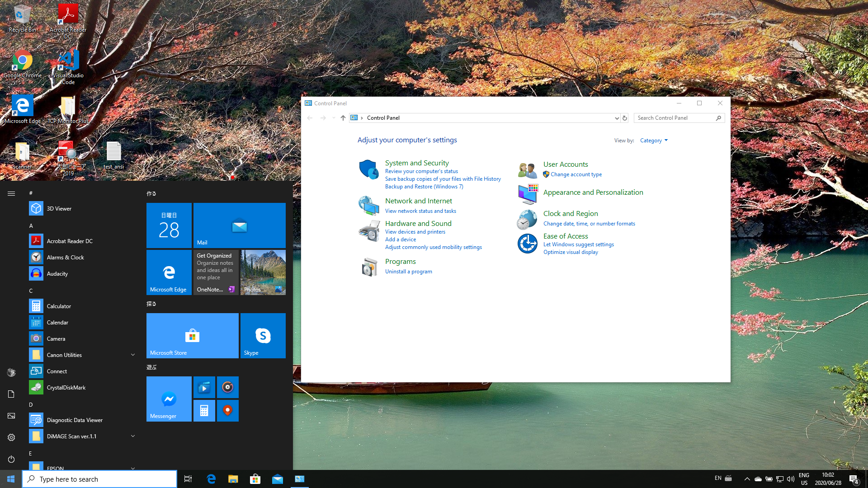
Task: Open Task View on the taskbar
Action: [188, 479]
